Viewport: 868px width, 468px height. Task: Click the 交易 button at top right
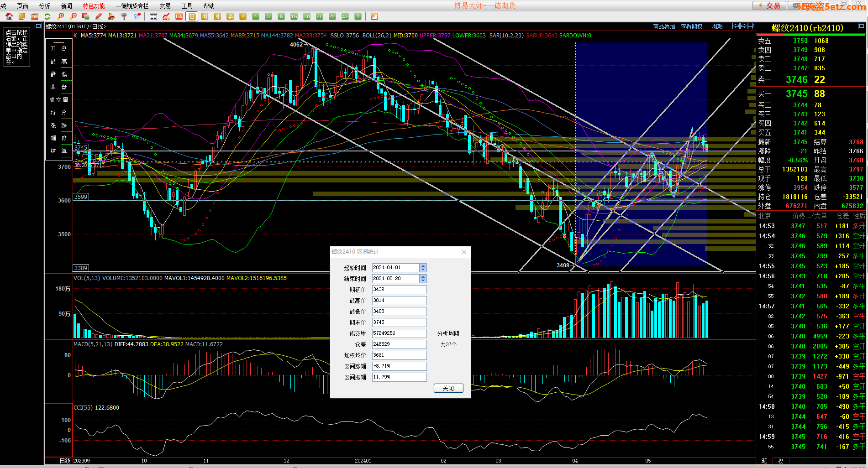click(769, 5)
